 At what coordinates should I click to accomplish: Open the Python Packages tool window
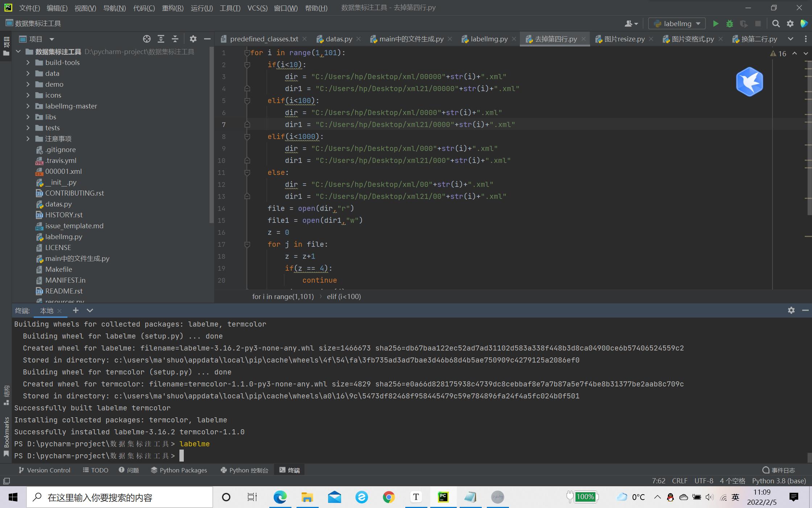click(179, 470)
